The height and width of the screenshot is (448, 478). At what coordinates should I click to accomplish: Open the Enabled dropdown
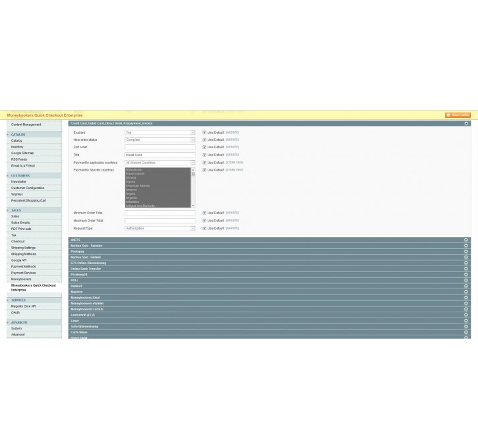tap(160, 132)
